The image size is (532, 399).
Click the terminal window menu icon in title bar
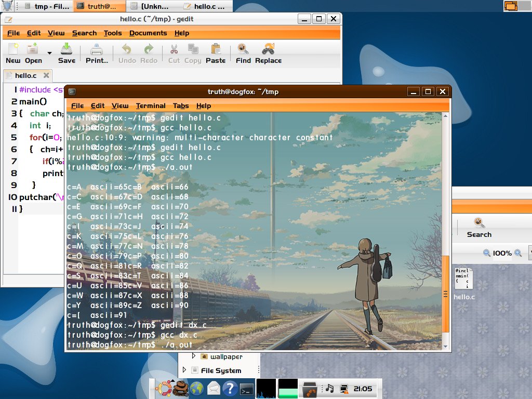72,91
